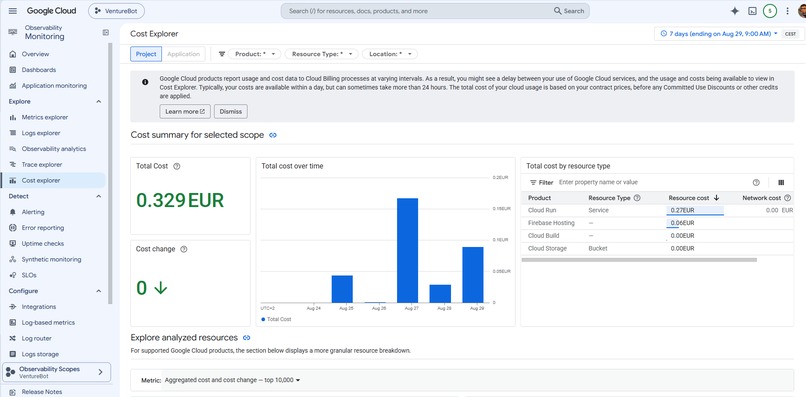Viewport: 806px width, 397px height.
Task: Copy link to Cost summary section
Action: point(273,135)
